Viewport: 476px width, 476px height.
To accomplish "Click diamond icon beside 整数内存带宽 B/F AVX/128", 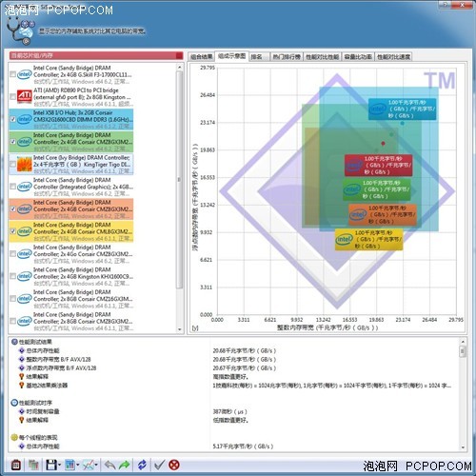I will (22, 359).
